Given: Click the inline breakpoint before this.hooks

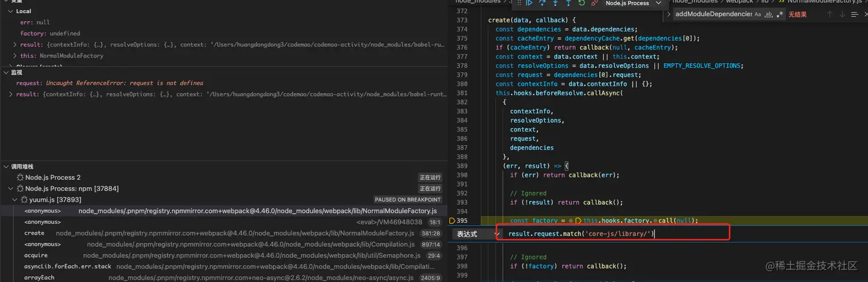Looking at the screenshot, I should (x=578, y=221).
